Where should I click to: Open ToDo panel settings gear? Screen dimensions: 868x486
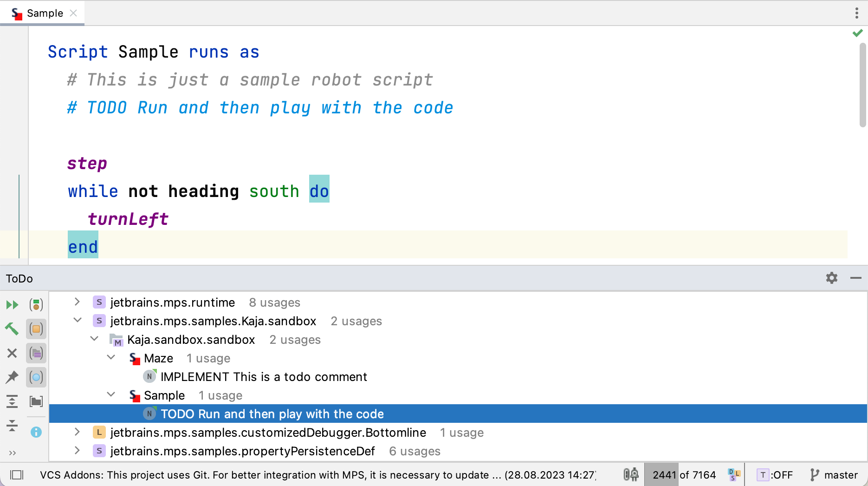coord(831,278)
